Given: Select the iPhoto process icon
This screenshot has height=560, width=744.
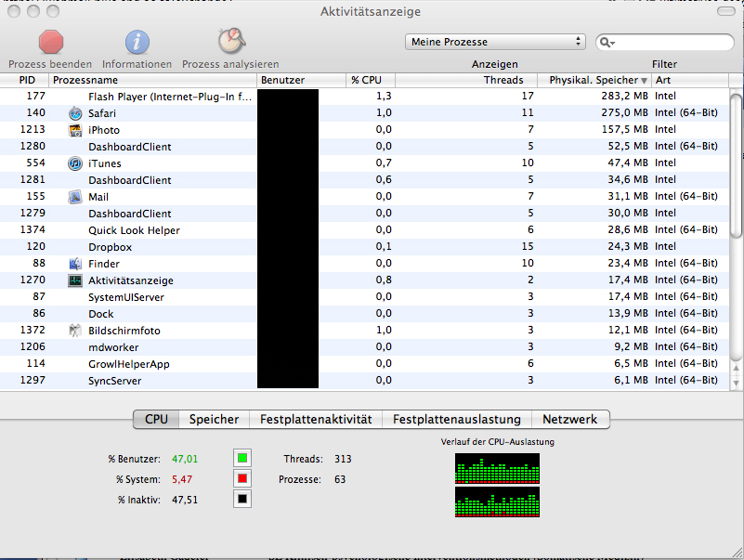Looking at the screenshot, I should [x=75, y=130].
